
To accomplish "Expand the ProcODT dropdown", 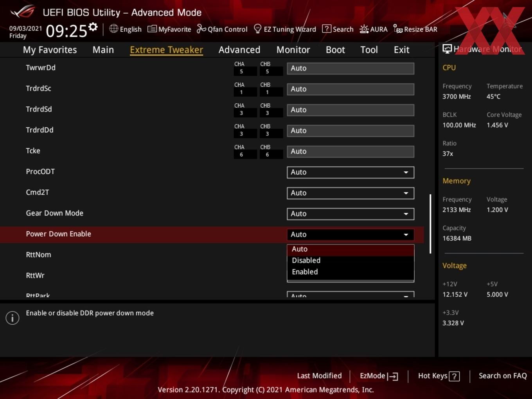I will coord(350,172).
